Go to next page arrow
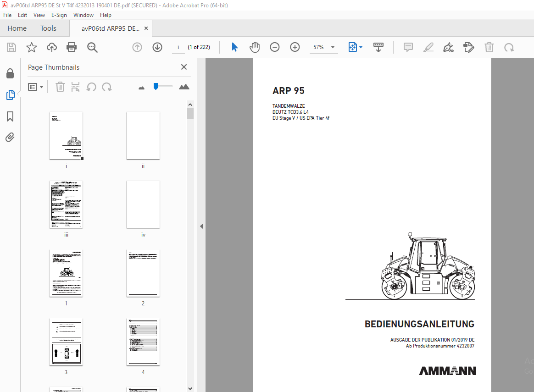This screenshot has width=534, height=392. [x=157, y=47]
